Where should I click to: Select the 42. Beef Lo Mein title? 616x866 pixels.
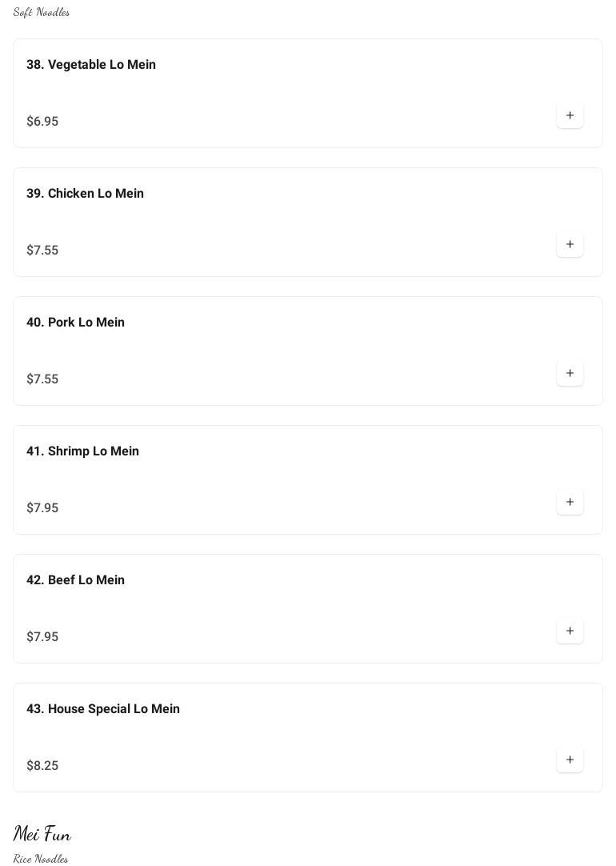(75, 580)
